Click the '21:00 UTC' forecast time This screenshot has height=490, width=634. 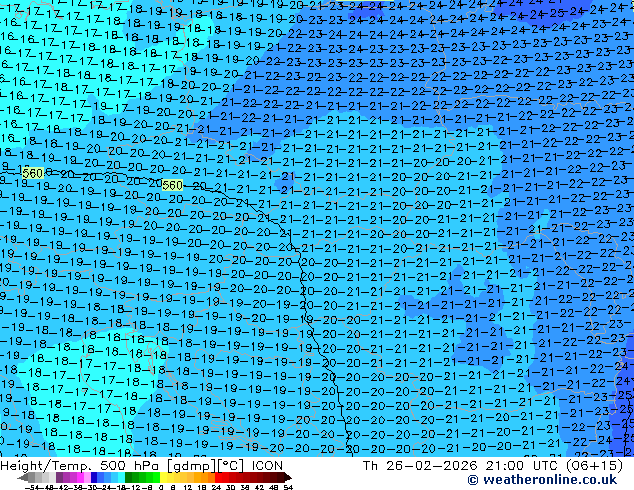click(523, 466)
